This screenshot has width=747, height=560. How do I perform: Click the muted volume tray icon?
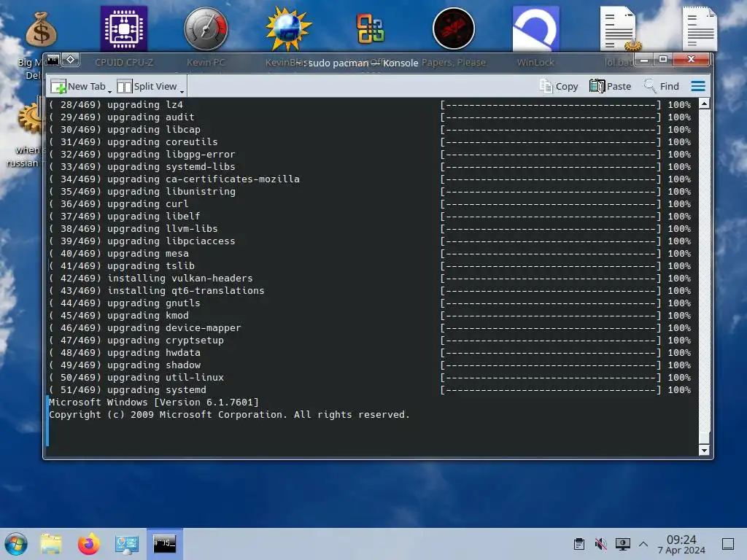point(601,544)
